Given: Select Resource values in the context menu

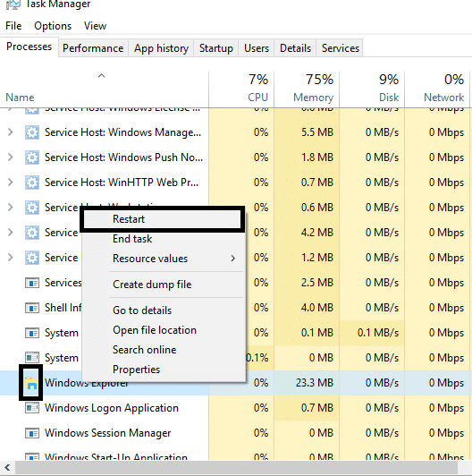Looking at the screenshot, I should point(164,259).
